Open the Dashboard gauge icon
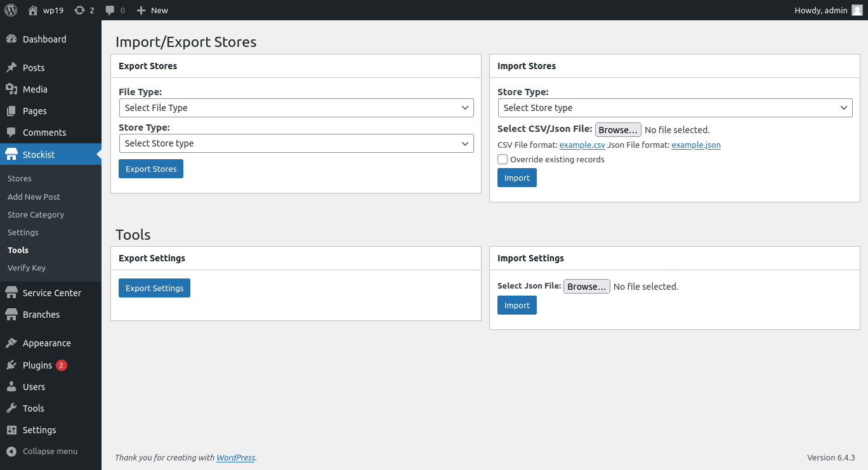This screenshot has height=470, width=868. (11, 39)
